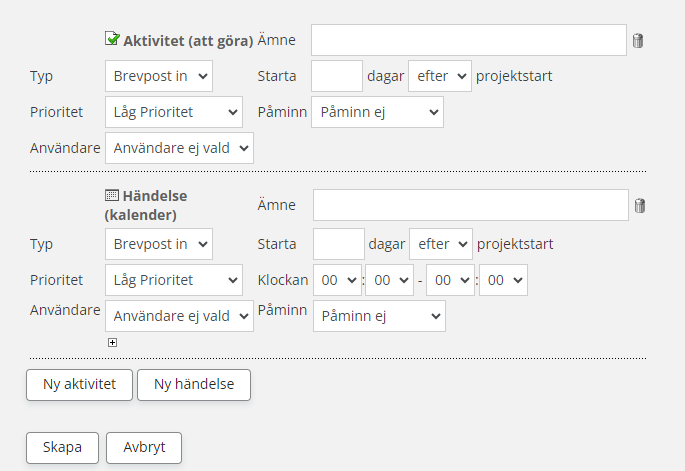Select the start hour in Klockan
Image resolution: width=685 pixels, height=471 pixels.
(x=337, y=281)
